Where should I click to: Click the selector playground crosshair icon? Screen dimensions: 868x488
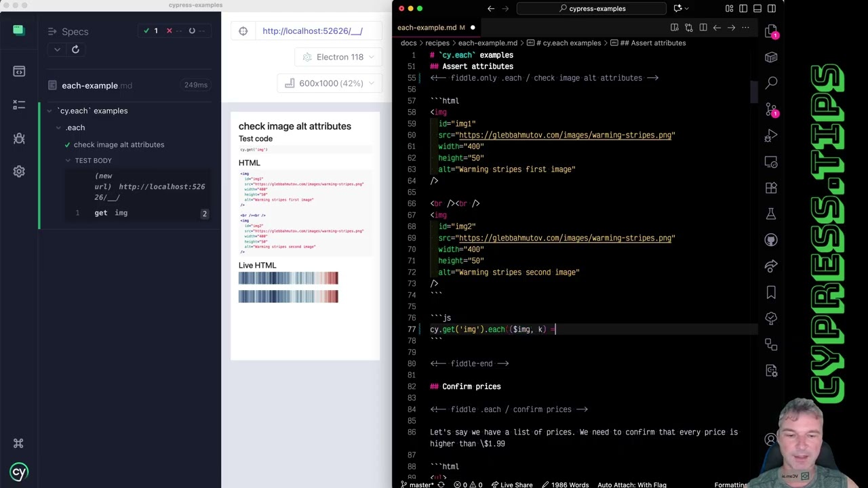point(243,31)
